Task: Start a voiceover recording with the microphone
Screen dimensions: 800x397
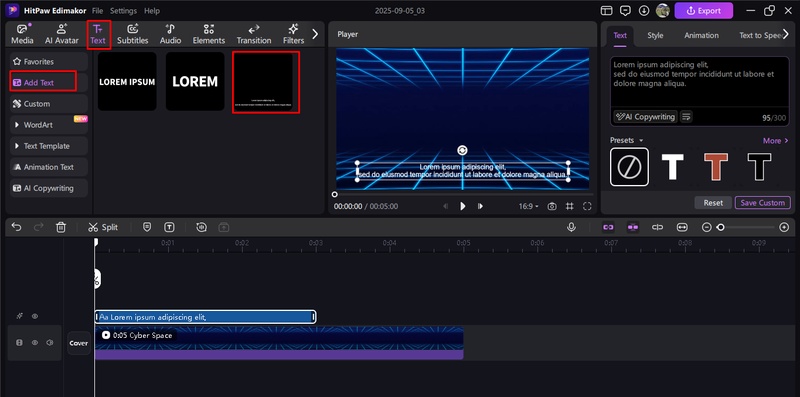Action: [x=571, y=227]
